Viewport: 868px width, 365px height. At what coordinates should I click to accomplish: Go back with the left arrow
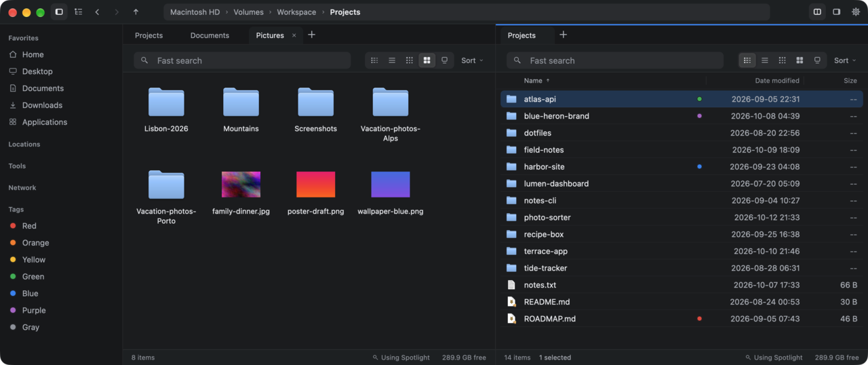97,12
